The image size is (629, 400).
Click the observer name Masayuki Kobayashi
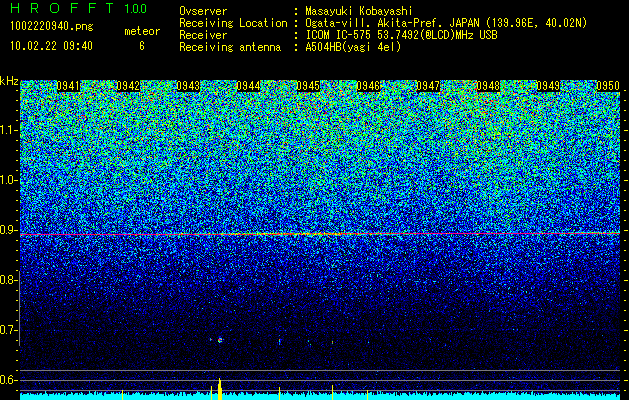coord(359,11)
